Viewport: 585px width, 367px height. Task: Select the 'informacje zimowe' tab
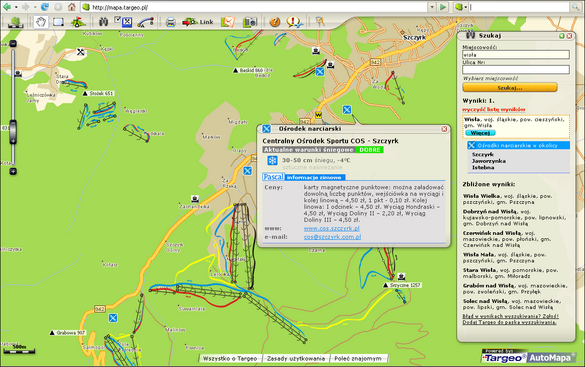click(x=314, y=178)
